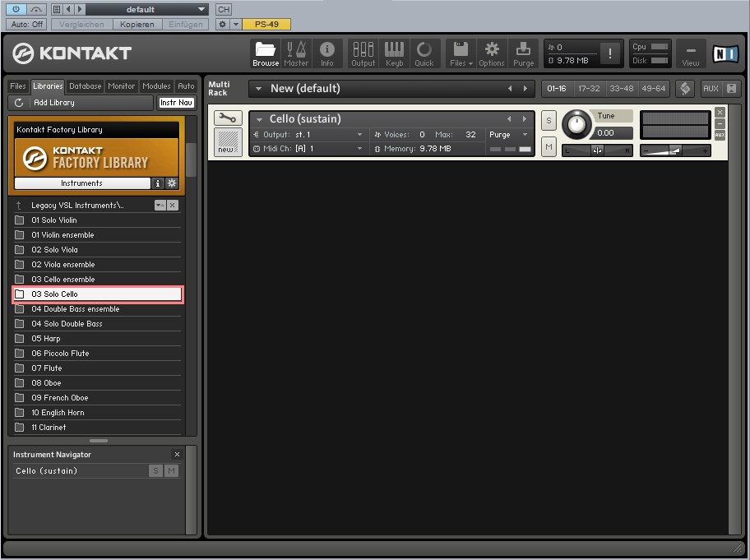The image size is (750, 560).
Task: Open the Browse panel folder icon
Action: pyautogui.click(x=266, y=53)
